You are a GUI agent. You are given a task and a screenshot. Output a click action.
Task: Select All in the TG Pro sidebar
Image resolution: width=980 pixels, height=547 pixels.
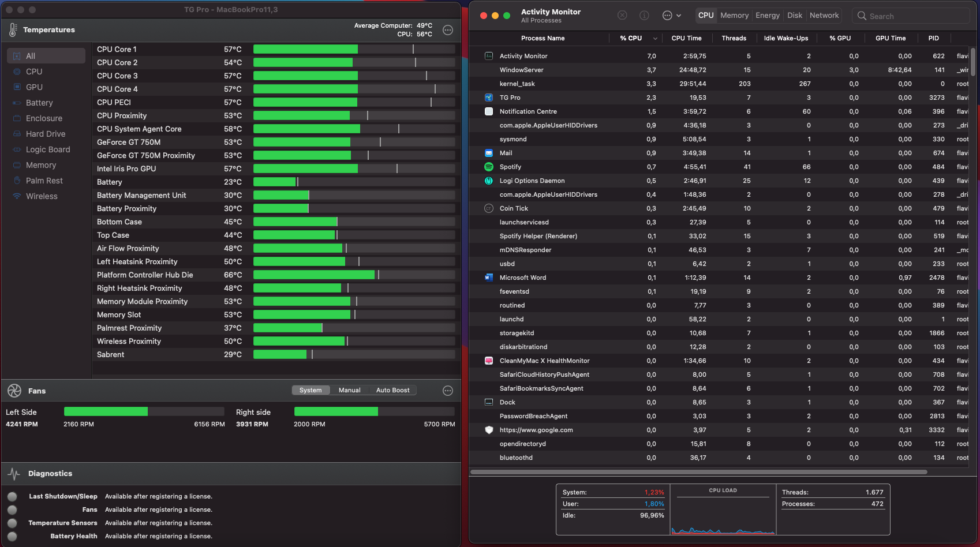click(x=46, y=56)
